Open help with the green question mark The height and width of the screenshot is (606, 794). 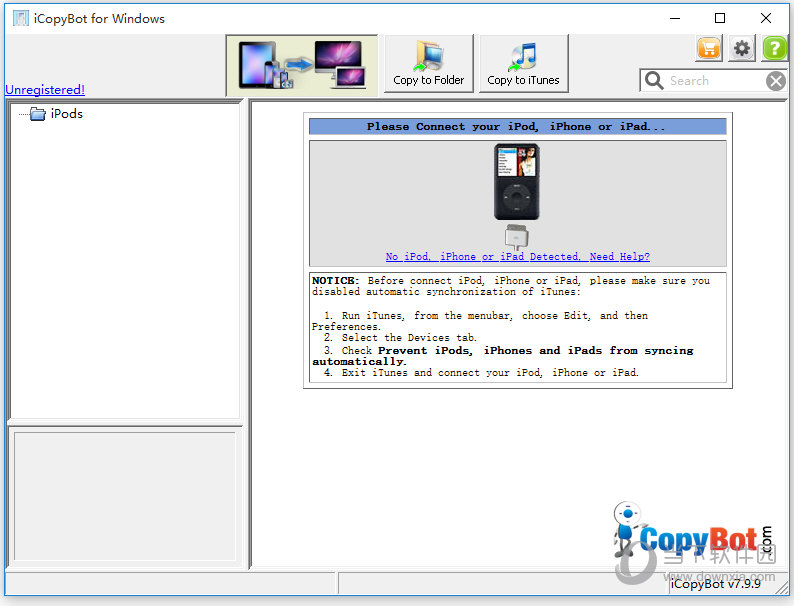pyautogui.click(x=775, y=49)
